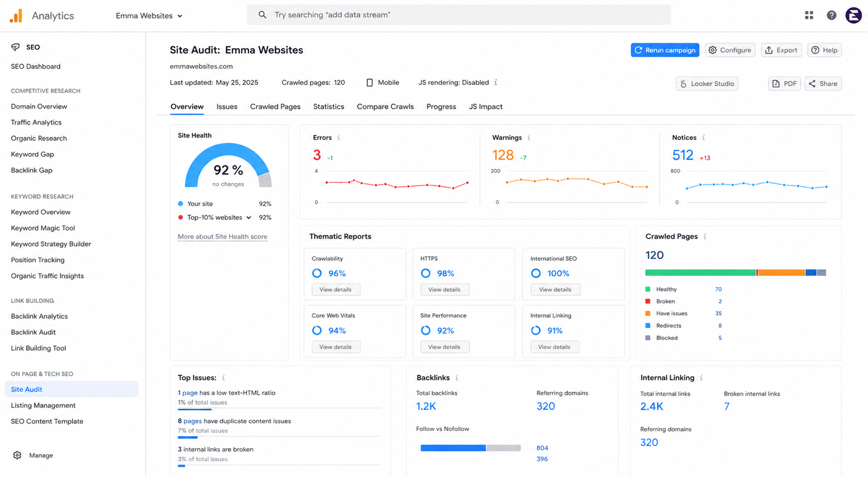Open the Emma Websites property dropdown
Image resolution: width=868 pixels, height=477 pixels.
(149, 16)
